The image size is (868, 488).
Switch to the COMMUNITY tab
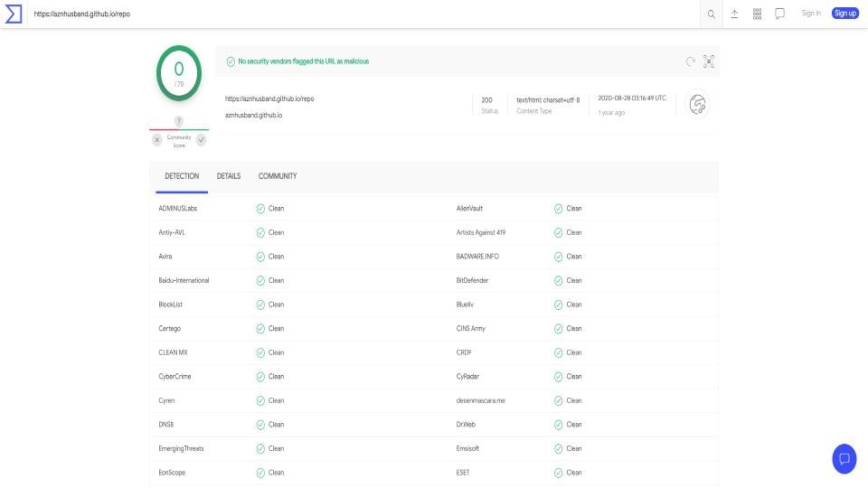278,176
